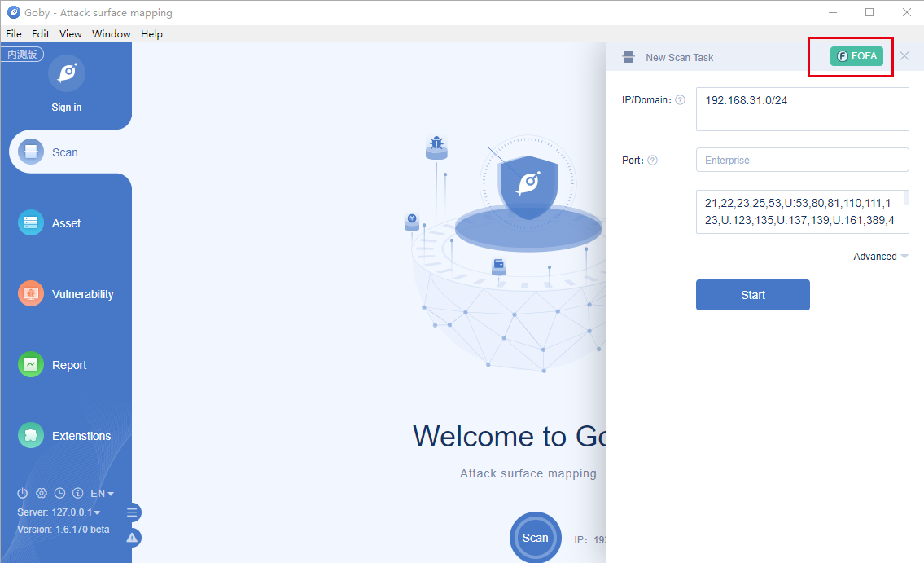Open the Port Enterprise dropdown
This screenshot has height=563, width=924.
802,160
